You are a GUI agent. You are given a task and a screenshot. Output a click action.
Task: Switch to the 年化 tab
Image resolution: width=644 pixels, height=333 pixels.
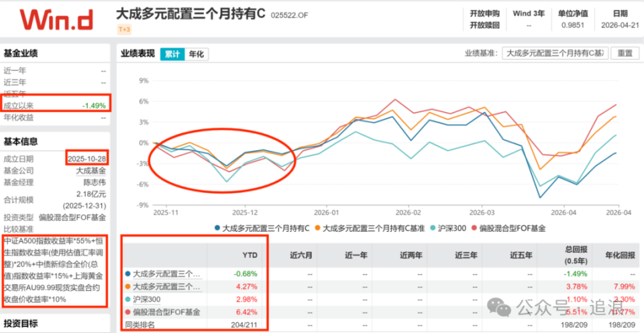[x=197, y=54]
